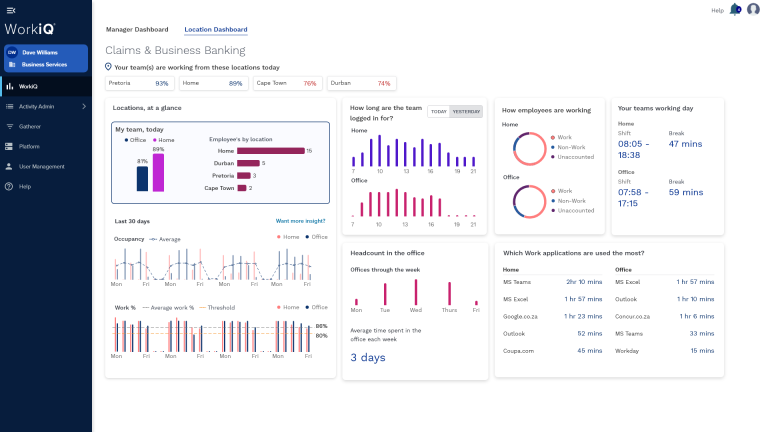Click the Cape Town employees bar showing 2

[x=242, y=188]
